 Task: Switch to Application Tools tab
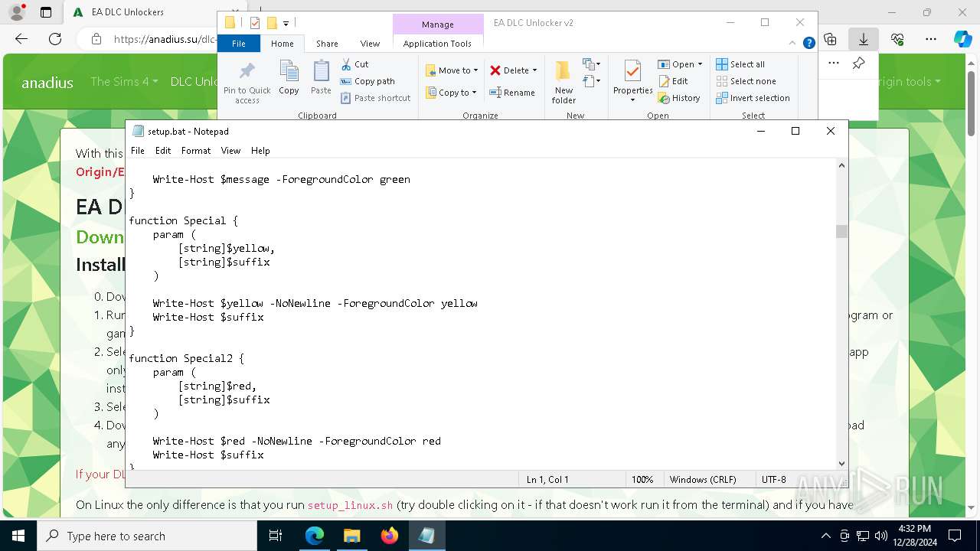[x=437, y=44]
